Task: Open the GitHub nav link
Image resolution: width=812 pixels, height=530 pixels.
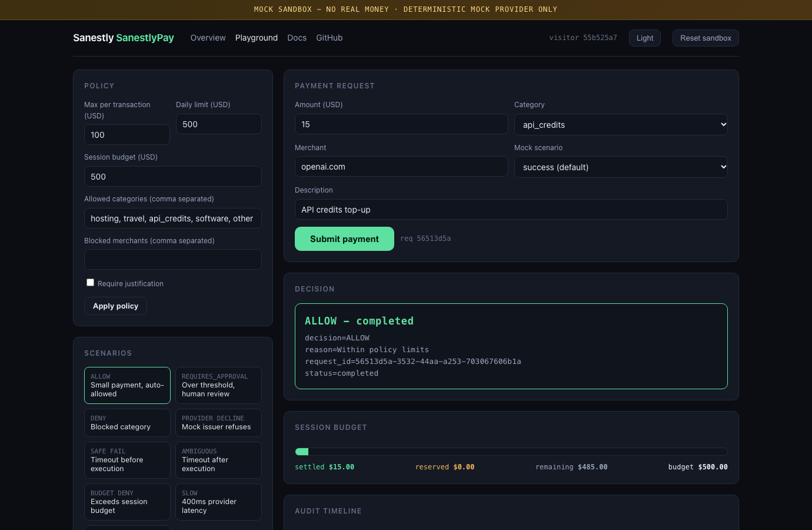Action: point(330,38)
